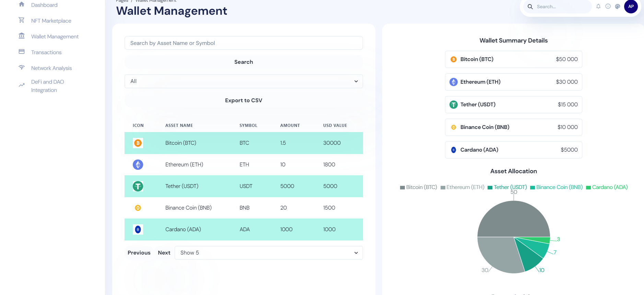The image size is (644, 295).
Task: Click the AP user avatar
Action: coord(631,7)
